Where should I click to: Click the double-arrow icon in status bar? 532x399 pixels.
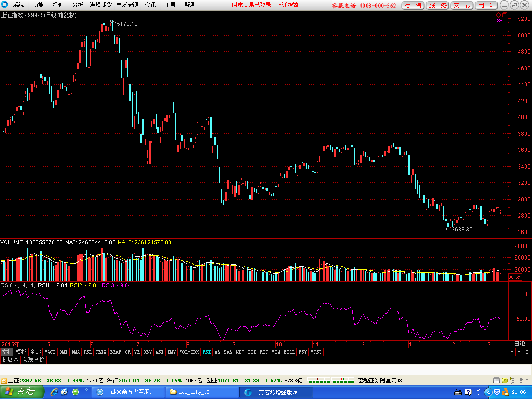521,381
